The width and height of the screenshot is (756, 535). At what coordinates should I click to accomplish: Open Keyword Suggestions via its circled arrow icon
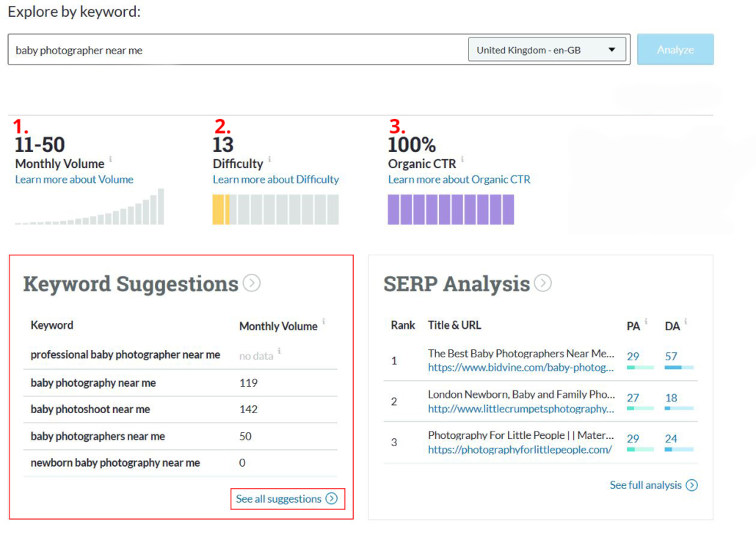[252, 283]
